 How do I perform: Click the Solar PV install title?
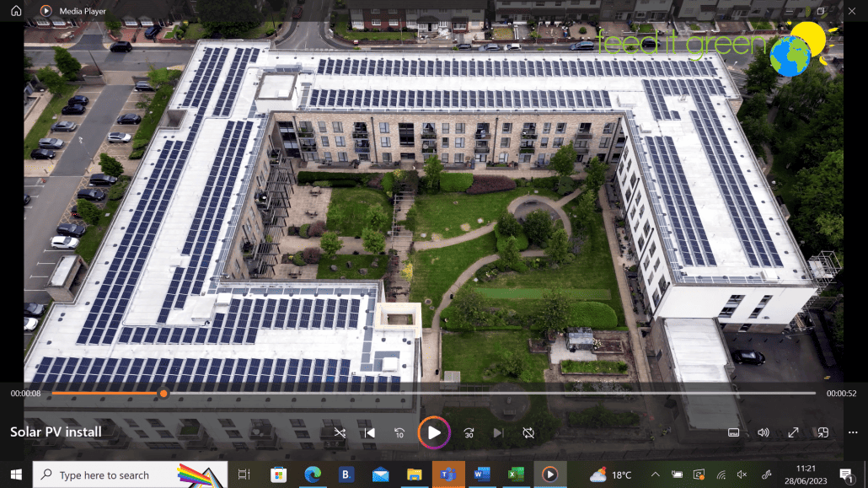click(x=56, y=432)
